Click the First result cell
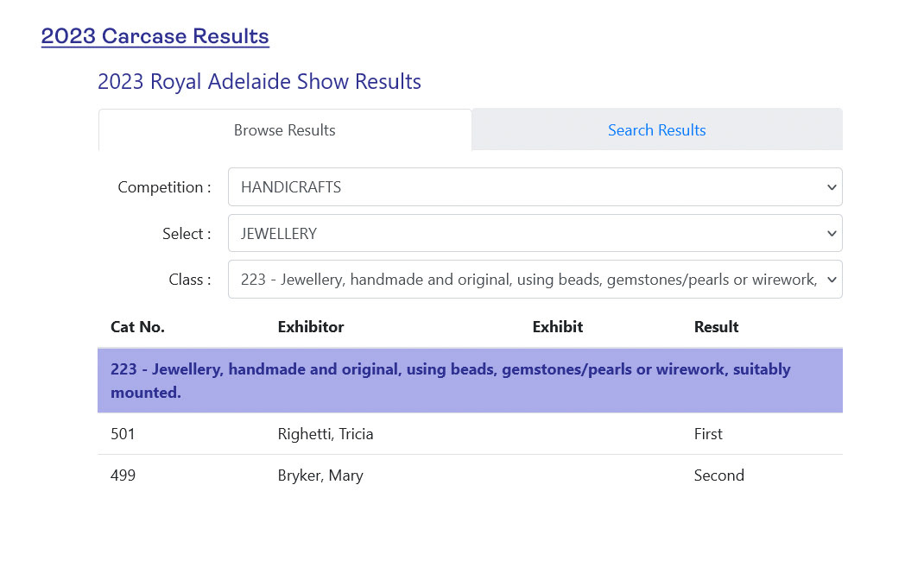The height and width of the screenshot is (573, 924). (708, 434)
